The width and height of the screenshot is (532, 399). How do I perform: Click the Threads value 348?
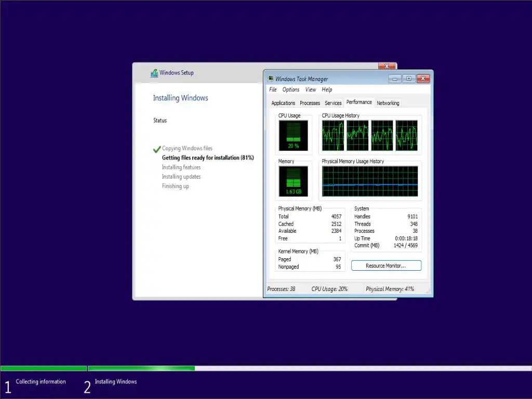[x=414, y=224]
